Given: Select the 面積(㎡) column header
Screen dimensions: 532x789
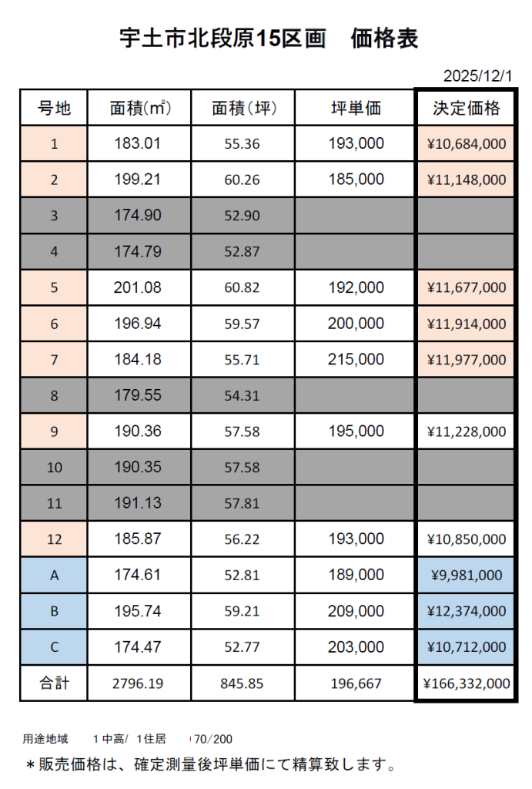Looking at the screenshot, I should 139,109.
